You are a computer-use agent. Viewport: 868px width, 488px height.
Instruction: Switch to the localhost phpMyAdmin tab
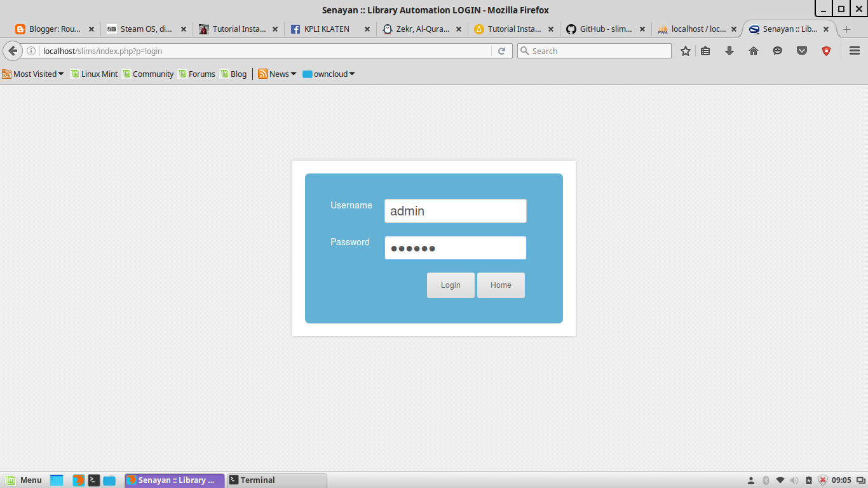click(x=696, y=29)
